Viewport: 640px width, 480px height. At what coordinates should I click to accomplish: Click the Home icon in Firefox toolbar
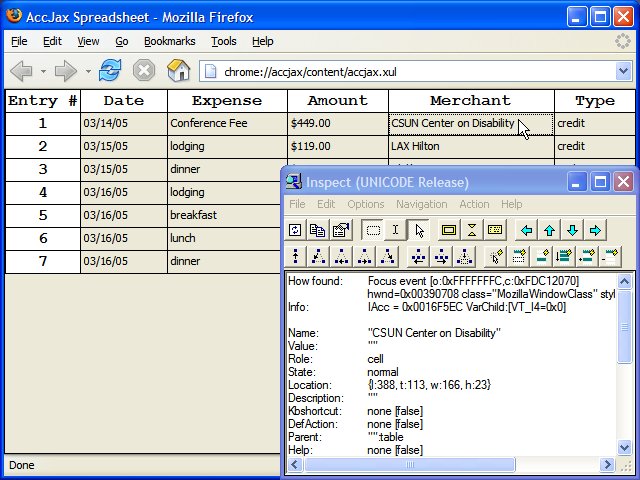178,71
